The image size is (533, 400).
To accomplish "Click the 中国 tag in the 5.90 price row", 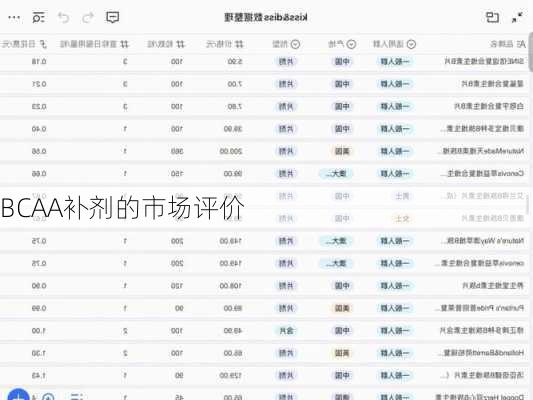I will point(342,62).
